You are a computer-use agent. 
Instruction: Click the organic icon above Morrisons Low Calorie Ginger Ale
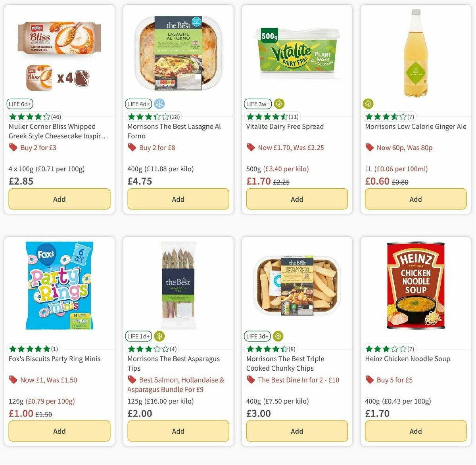368,103
